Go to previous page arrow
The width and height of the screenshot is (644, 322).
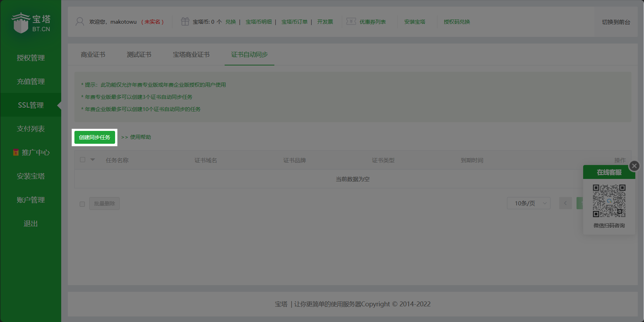[565, 203]
